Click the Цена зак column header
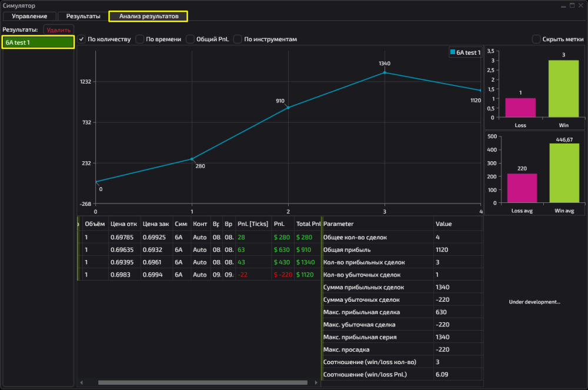The image size is (588, 390). click(x=156, y=224)
